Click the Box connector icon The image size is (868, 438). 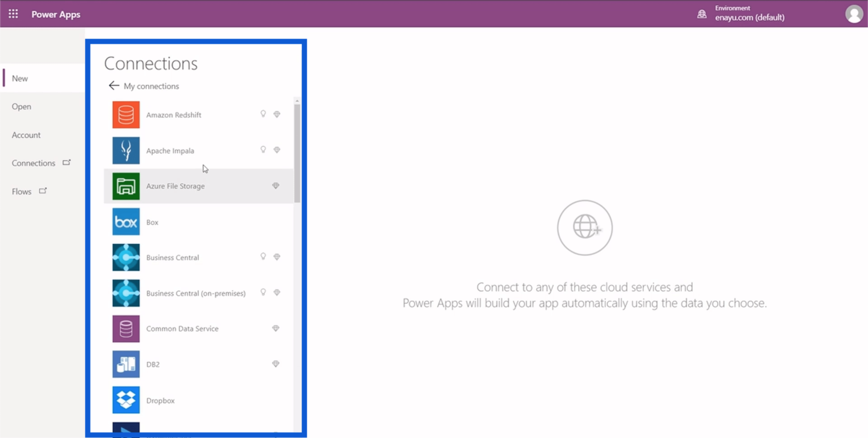click(x=126, y=222)
